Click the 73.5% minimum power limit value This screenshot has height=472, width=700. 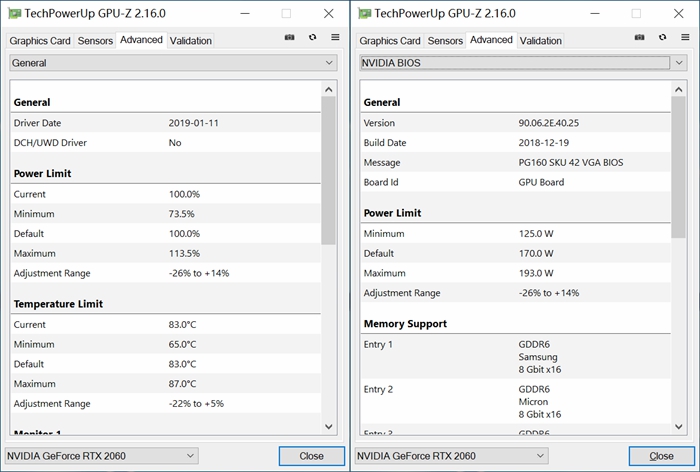[181, 214]
